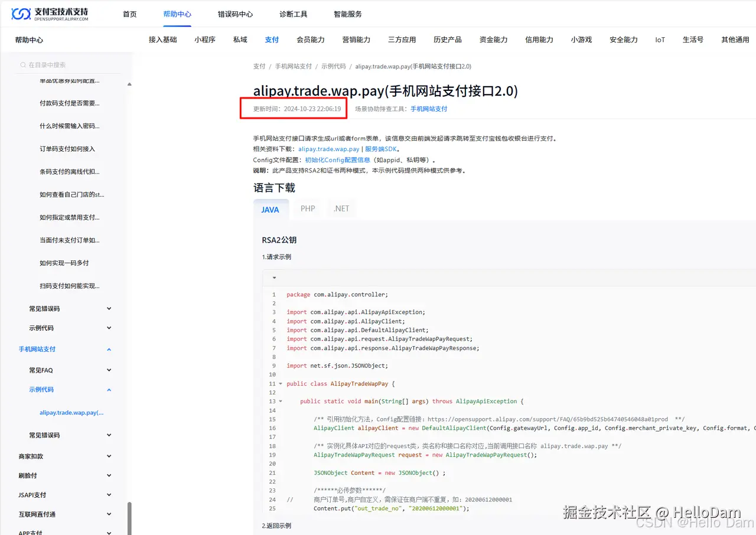Select 会员能力 category tab

(x=311, y=40)
